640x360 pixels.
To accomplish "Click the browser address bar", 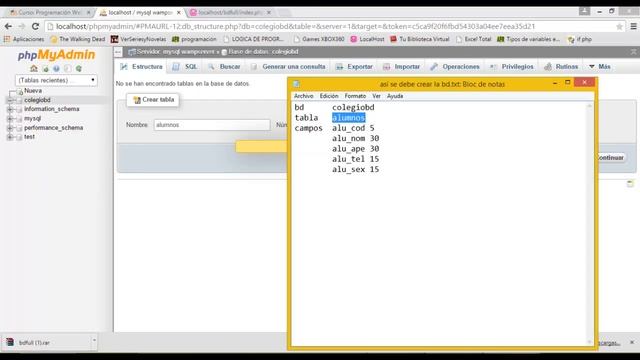I will [330, 27].
